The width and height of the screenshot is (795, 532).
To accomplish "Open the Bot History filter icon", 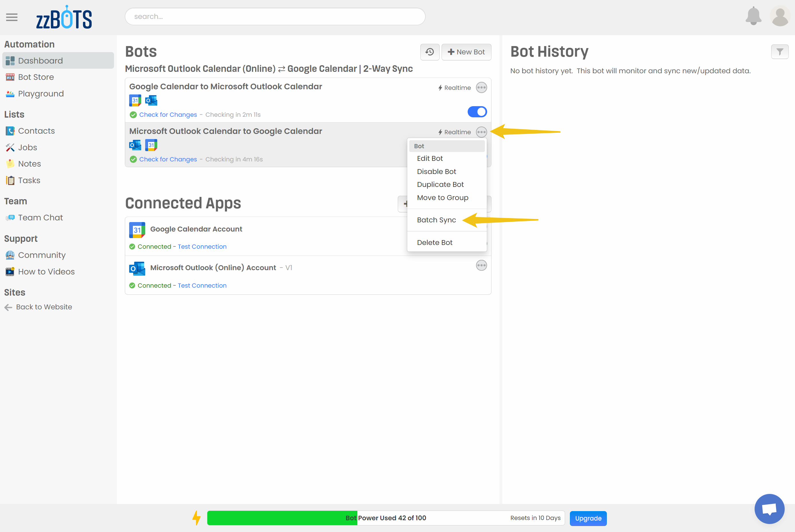I will tap(780, 52).
